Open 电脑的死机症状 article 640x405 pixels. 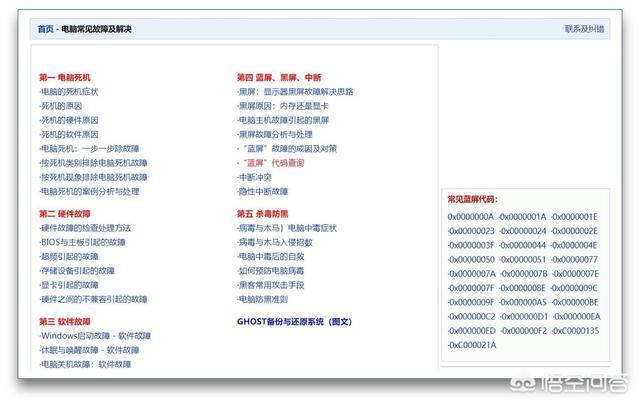[69, 91]
